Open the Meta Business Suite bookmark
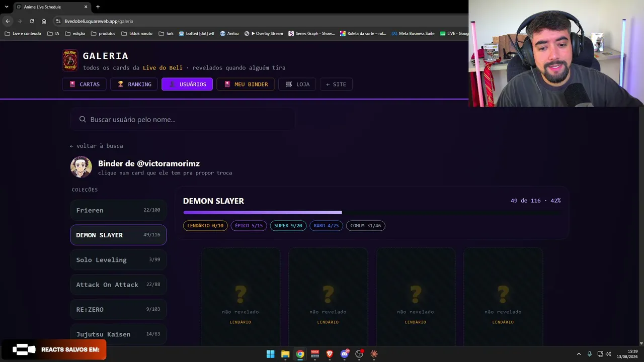 (413, 34)
